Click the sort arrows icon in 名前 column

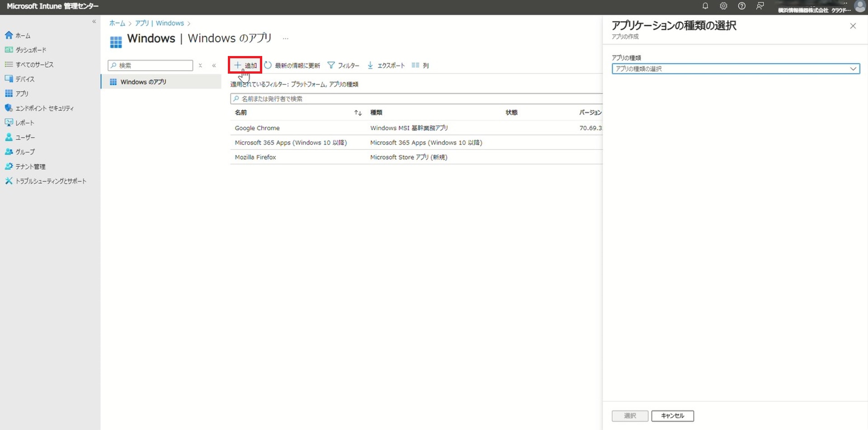(358, 113)
